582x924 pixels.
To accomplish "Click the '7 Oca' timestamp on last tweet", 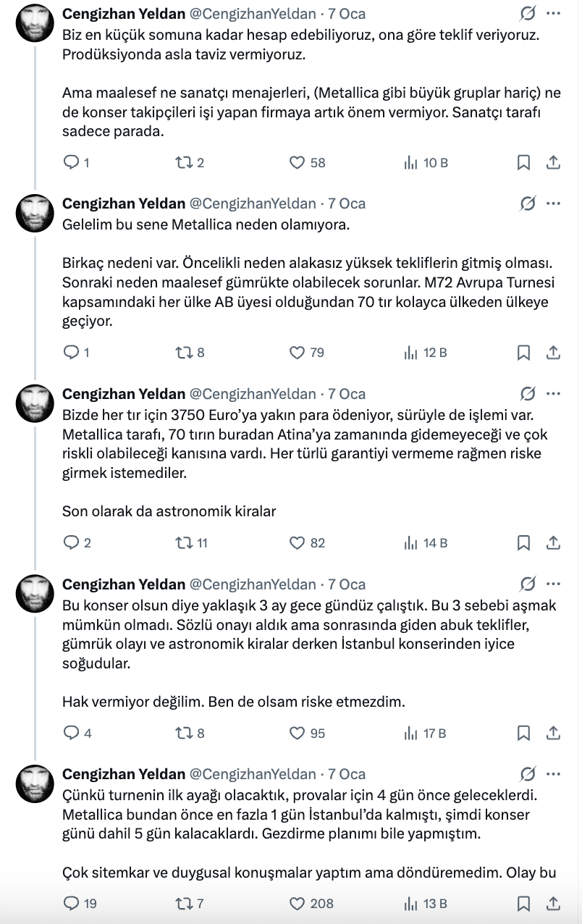I will tap(347, 774).
